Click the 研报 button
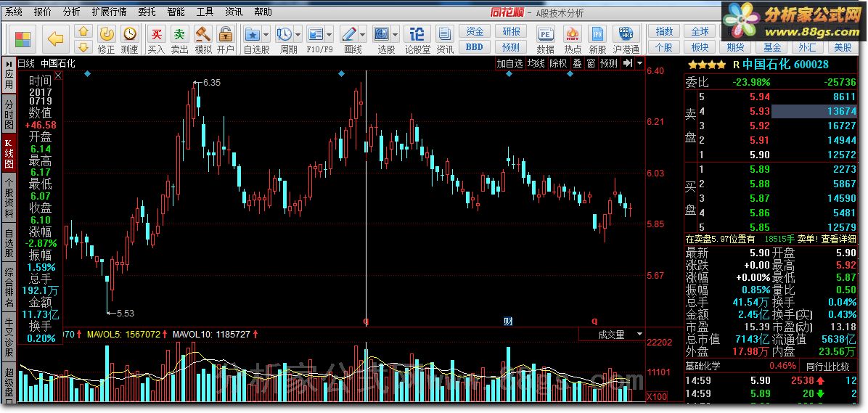 pyautogui.click(x=511, y=31)
